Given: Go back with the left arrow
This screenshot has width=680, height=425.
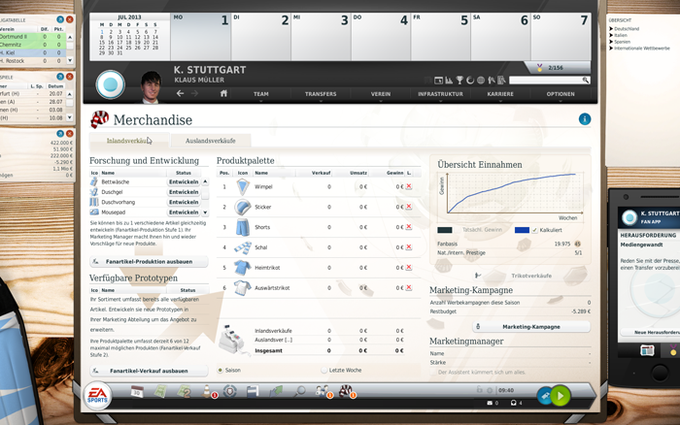Looking at the screenshot, I should [180, 93].
